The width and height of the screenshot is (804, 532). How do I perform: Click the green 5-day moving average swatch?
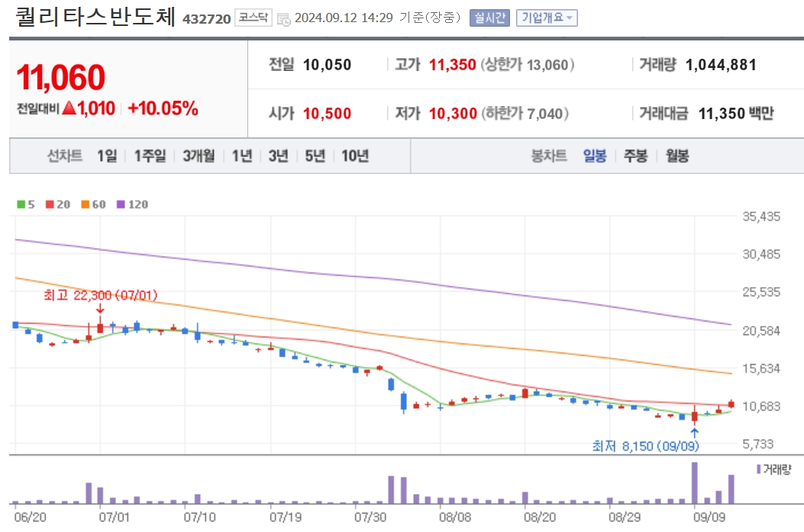click(21, 205)
